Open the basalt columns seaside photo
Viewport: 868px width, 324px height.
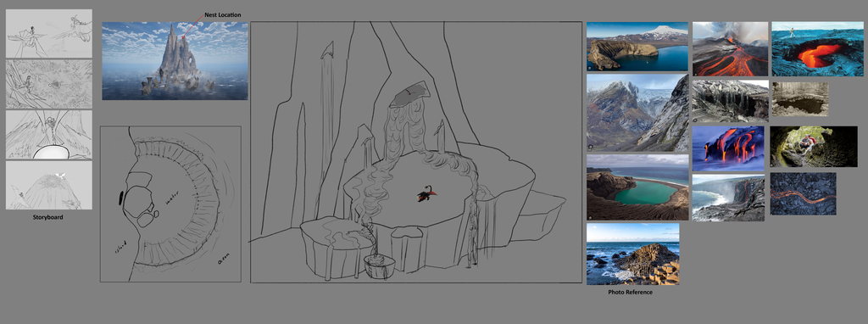coord(632,254)
